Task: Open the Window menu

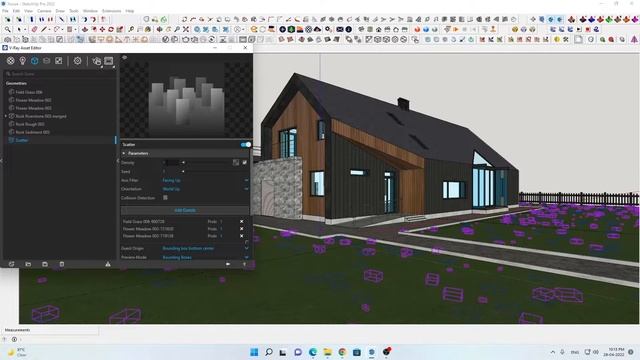Action: coord(90,11)
